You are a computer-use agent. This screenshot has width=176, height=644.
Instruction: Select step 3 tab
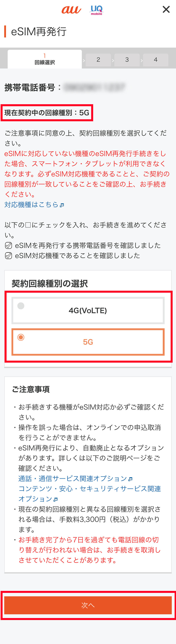127,60
